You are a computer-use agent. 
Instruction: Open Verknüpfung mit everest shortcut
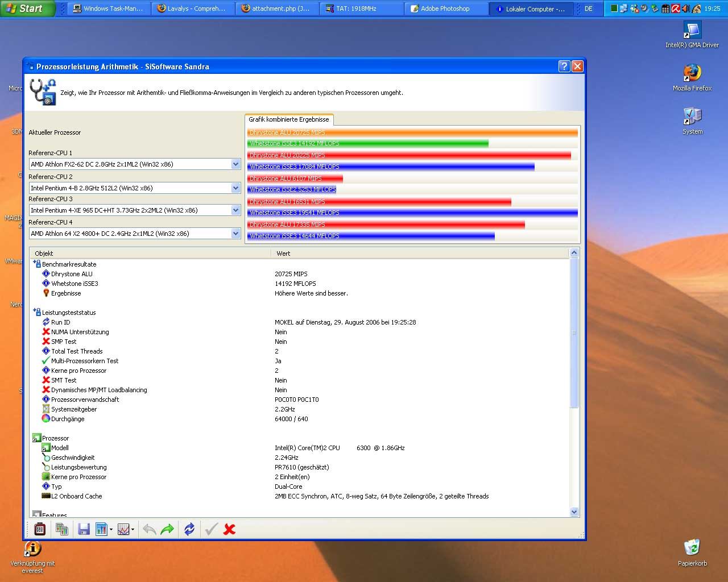click(32, 557)
